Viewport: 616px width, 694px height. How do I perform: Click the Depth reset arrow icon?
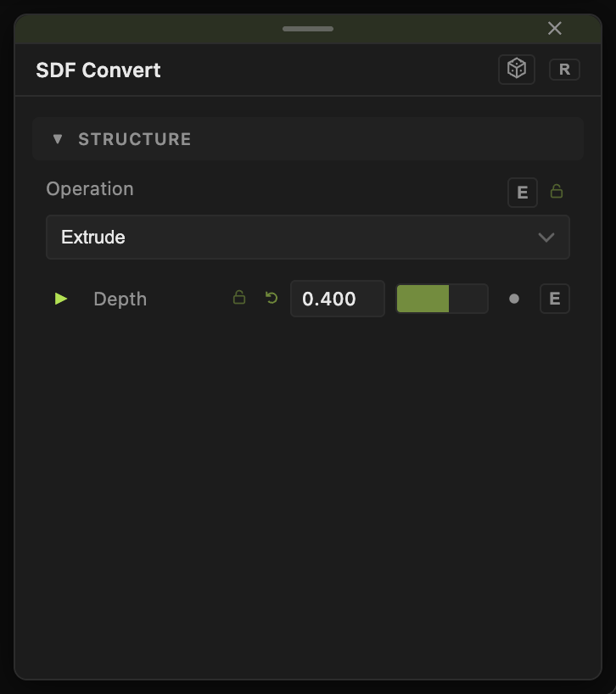[272, 298]
